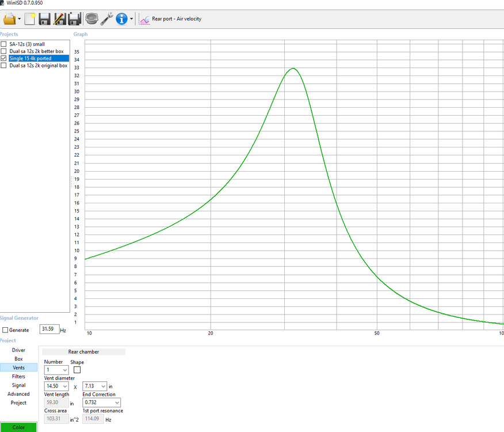Viewport: 504px width, 432px height.
Task: Click the Hz unit label beside port resonance
Action: [108, 420]
